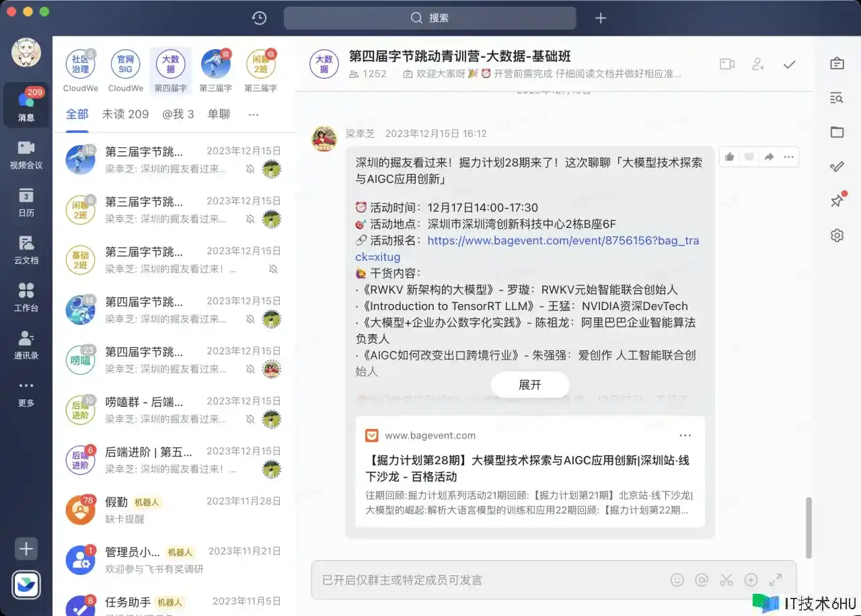Open the pinned 闲聊2班 chat shortcut
Image resolution: width=861 pixels, height=616 pixels.
261,70
